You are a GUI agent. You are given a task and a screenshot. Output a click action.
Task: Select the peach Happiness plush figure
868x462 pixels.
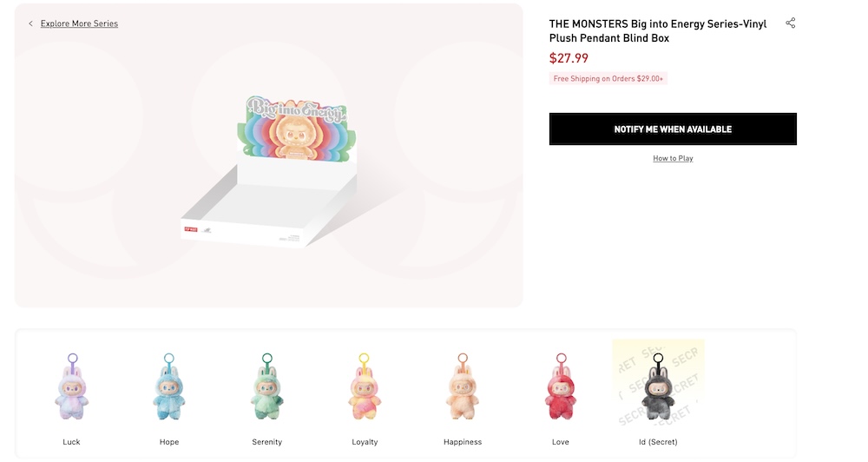click(x=463, y=386)
